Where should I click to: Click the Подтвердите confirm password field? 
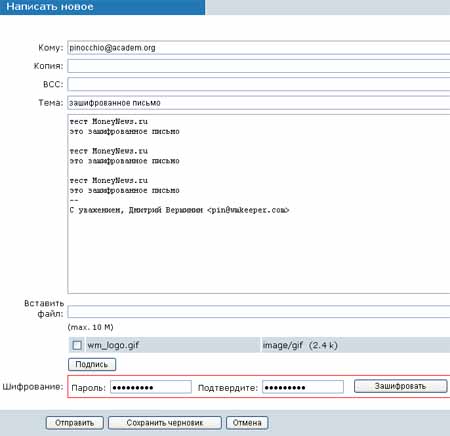pyautogui.click(x=303, y=387)
